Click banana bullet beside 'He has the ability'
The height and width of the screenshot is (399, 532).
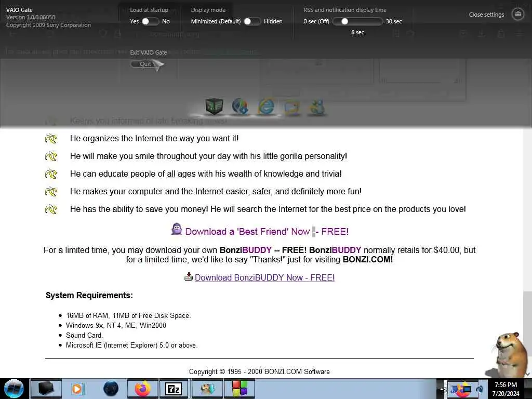pos(51,209)
